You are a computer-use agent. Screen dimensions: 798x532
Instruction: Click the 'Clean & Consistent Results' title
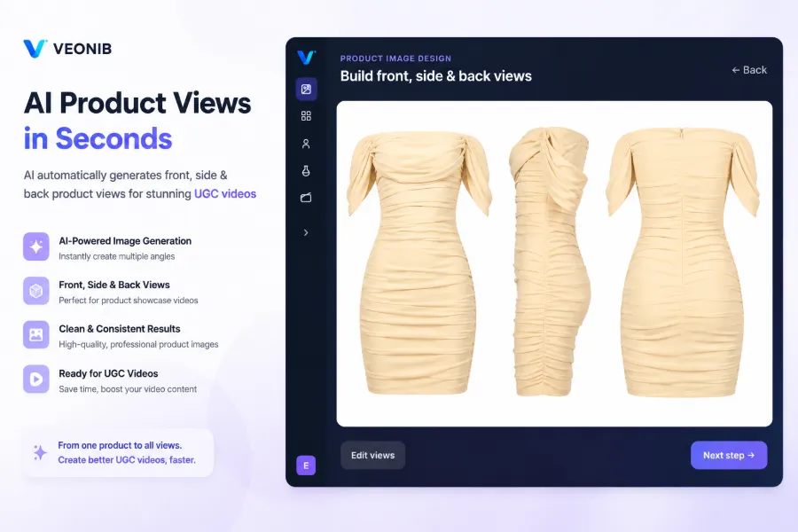pyautogui.click(x=120, y=329)
